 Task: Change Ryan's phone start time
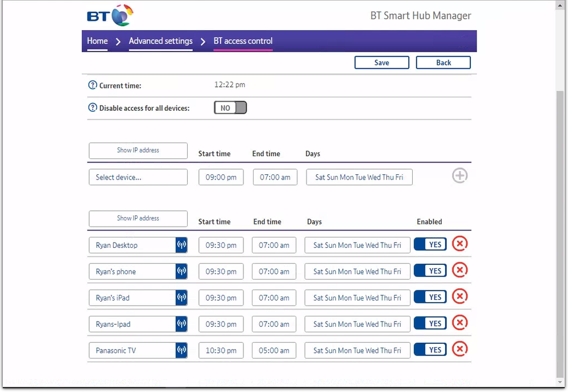coord(221,272)
